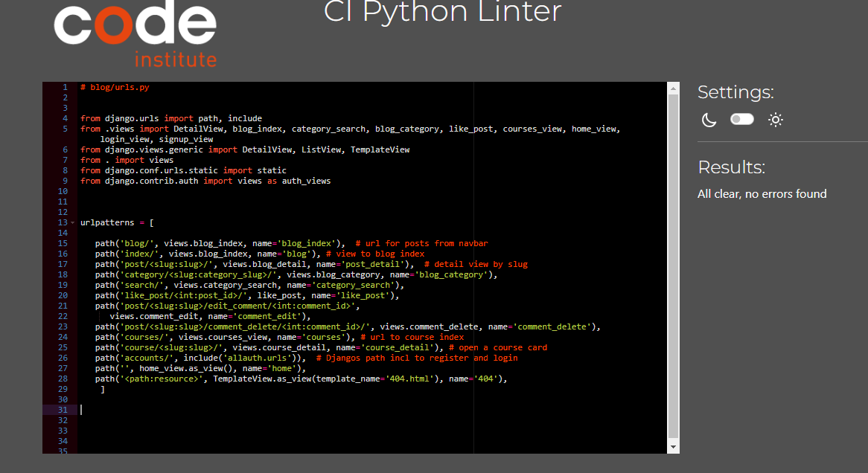Click the 'courses/' path line
The image size is (868, 473).
pos(279,338)
